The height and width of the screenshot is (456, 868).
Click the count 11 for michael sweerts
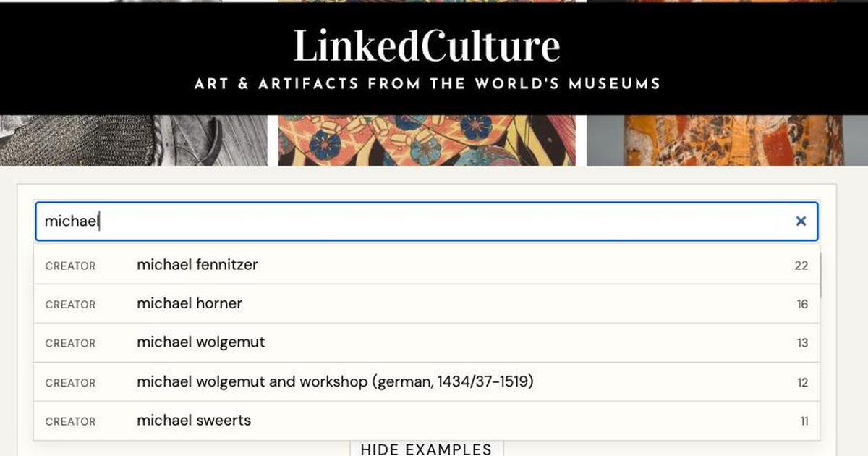point(804,421)
